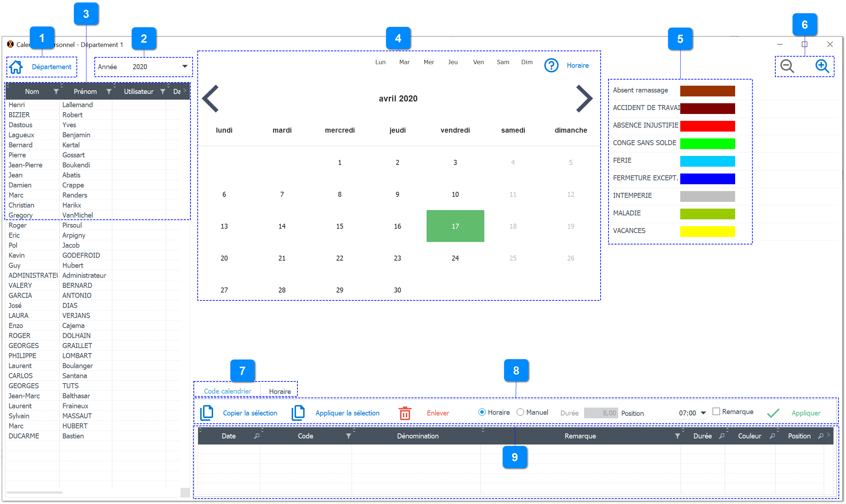Open the help question mark icon
Screen dimensions: 846x504
coord(551,65)
